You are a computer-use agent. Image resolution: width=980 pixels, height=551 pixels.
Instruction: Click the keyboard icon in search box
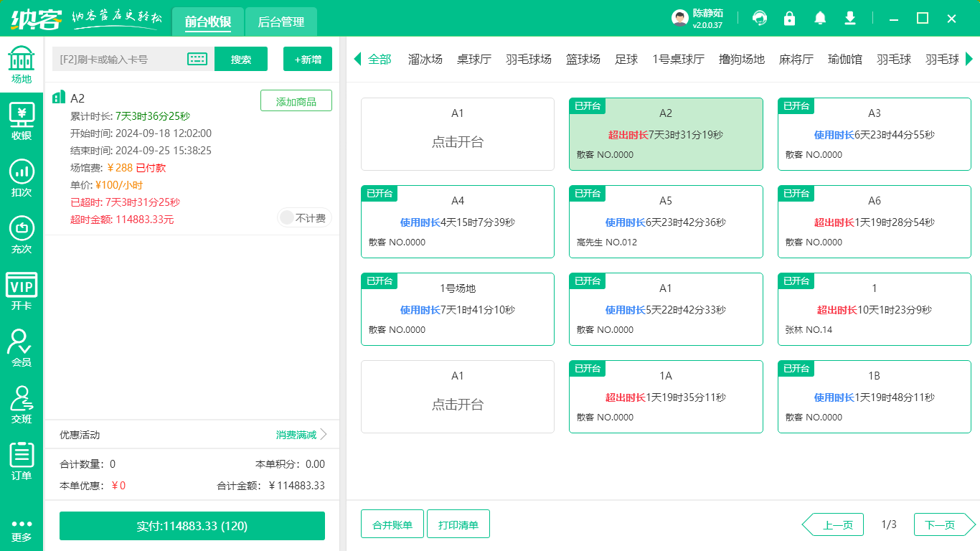[197, 60]
